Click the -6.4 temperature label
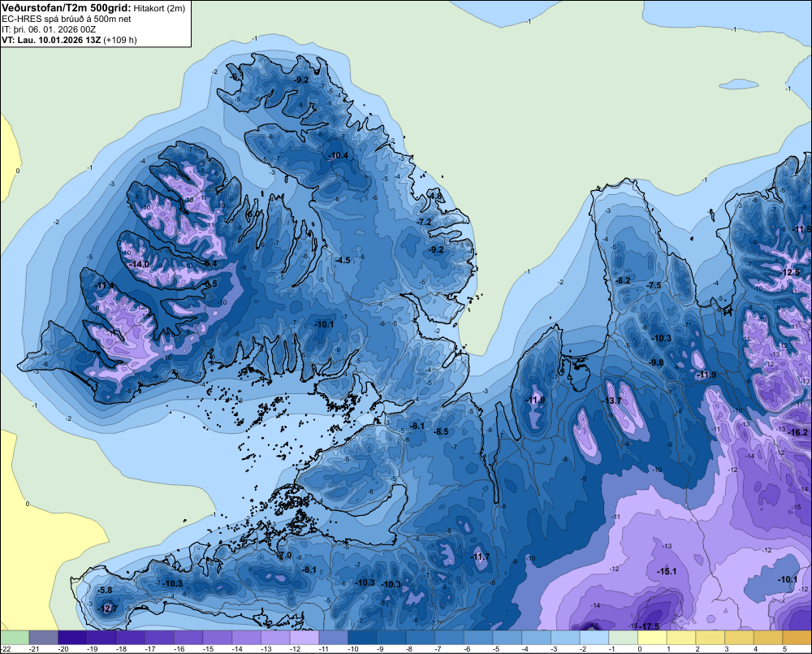The width and height of the screenshot is (812, 654). coord(210,263)
